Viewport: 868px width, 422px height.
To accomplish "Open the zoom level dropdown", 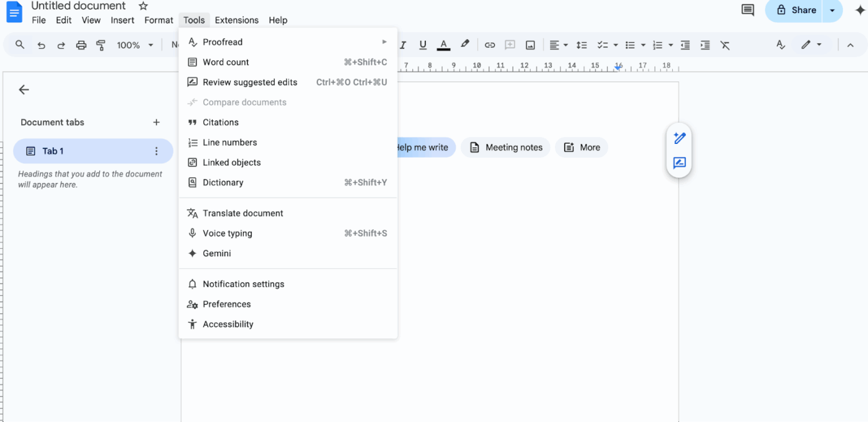I will 135,45.
